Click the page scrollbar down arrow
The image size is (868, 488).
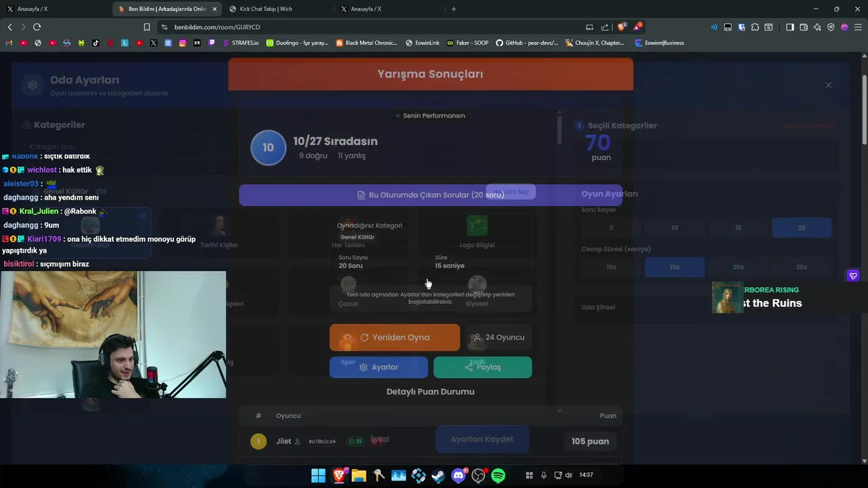(865, 461)
